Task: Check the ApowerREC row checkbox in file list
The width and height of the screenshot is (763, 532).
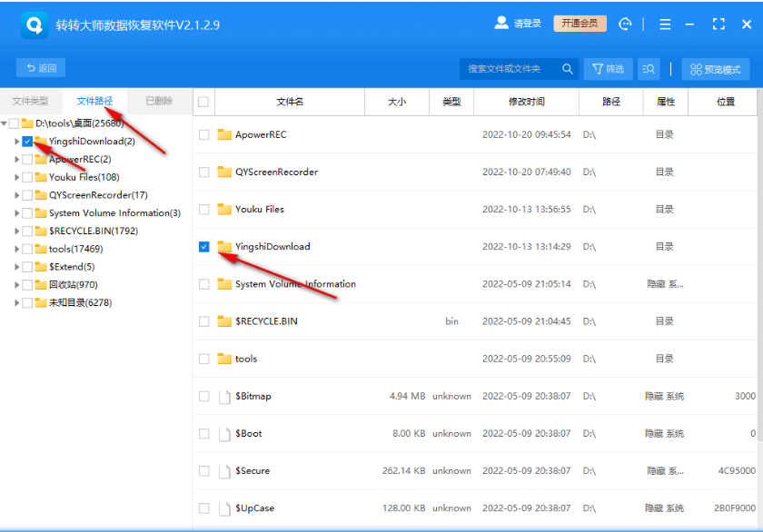Action: coord(203,134)
